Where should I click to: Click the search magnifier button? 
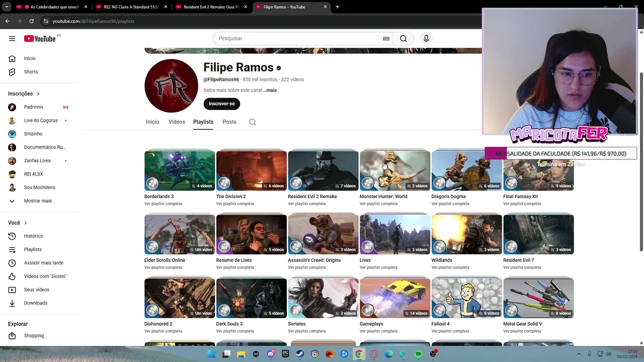tap(404, 39)
